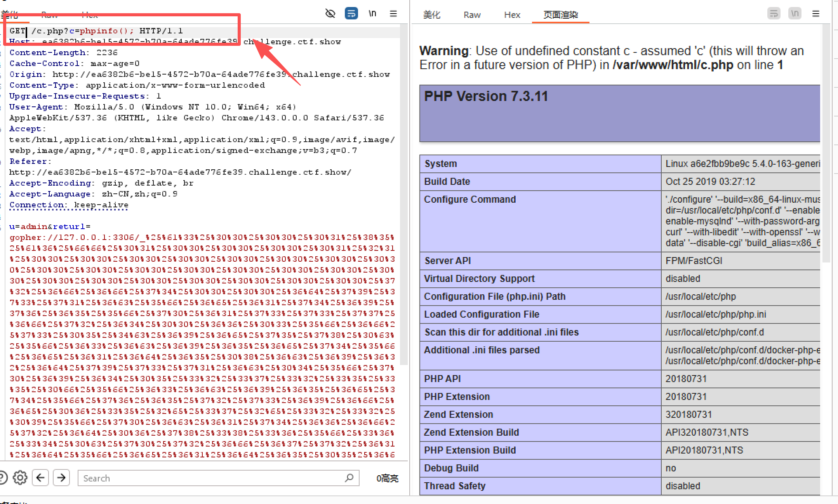This screenshot has height=504, width=838.
Task: Switch response view to 美化 tab
Action: [x=432, y=15]
